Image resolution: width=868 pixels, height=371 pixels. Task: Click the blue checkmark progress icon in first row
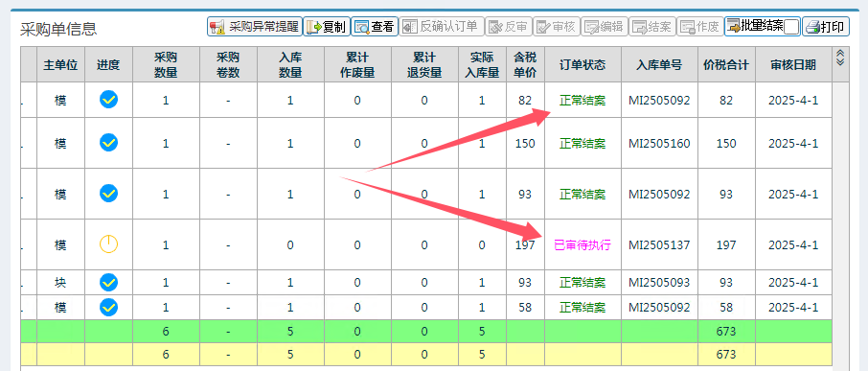point(108,100)
